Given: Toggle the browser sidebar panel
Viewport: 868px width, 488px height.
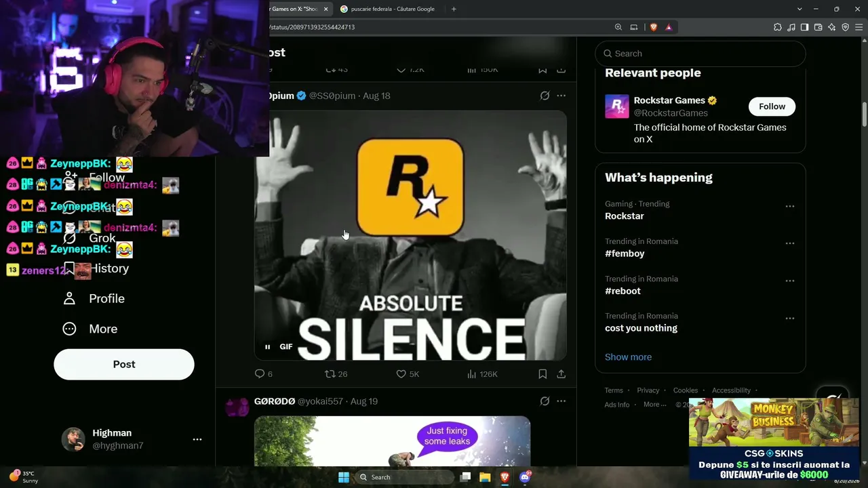Looking at the screenshot, I should coord(805,27).
